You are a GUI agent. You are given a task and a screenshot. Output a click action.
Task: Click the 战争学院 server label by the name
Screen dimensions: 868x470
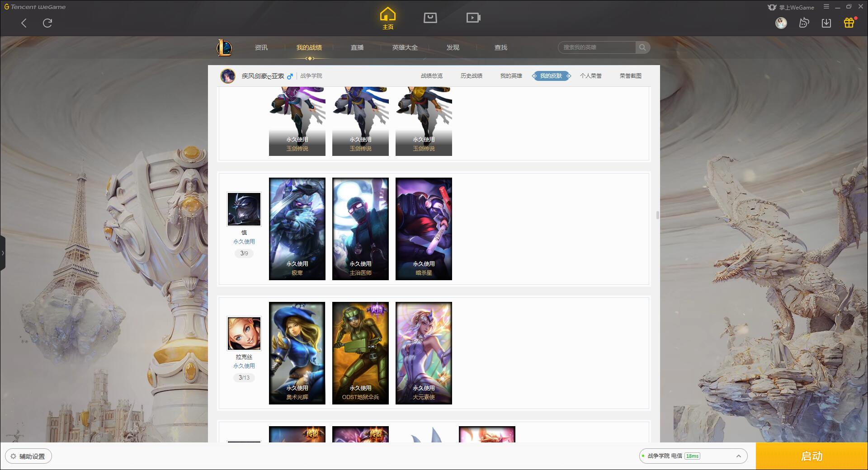[x=311, y=76]
